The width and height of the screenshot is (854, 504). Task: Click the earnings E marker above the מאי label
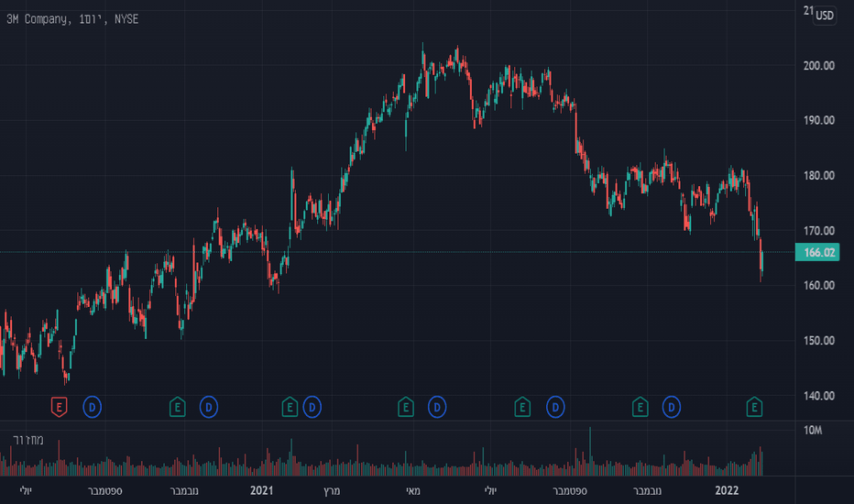[406, 407]
